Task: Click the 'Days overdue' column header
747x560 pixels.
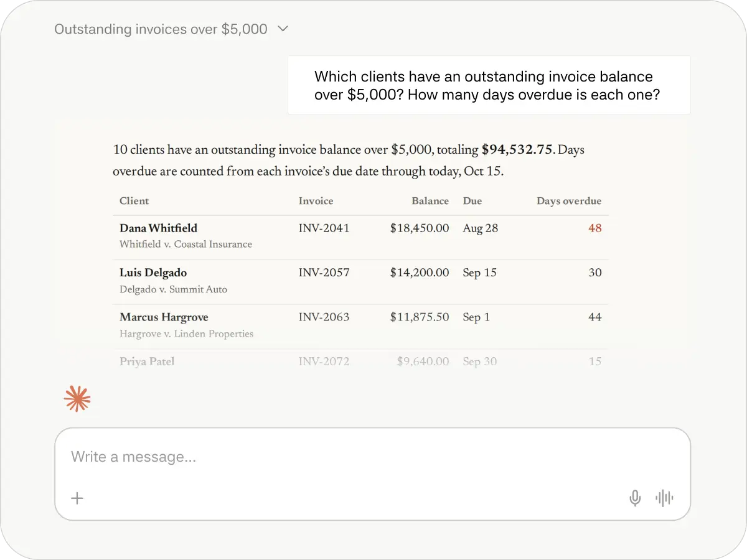Action: [569, 201]
